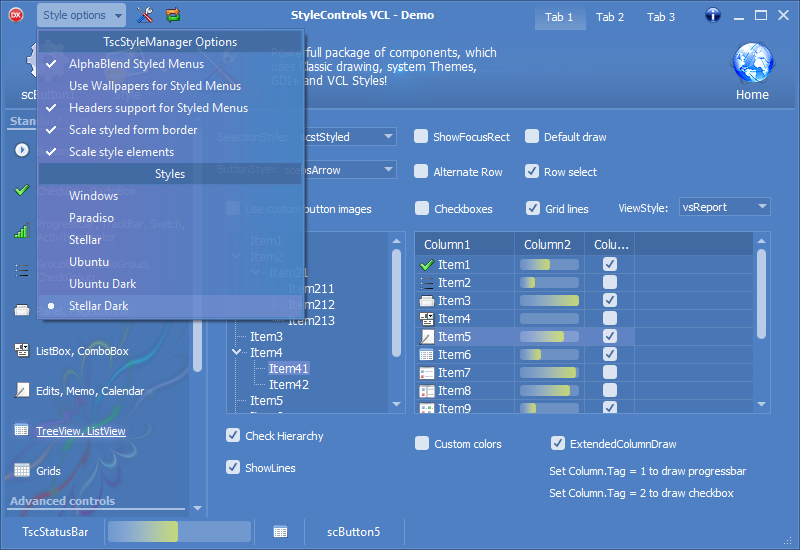The width and height of the screenshot is (800, 550).
Task: Click the red DX application icon
Action: point(16,15)
